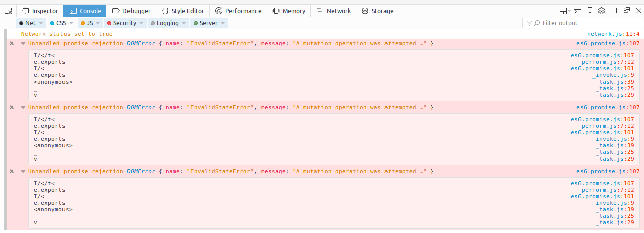This screenshot has height=233, width=644.
Task: Activate the element picker icon
Action: coord(8,11)
